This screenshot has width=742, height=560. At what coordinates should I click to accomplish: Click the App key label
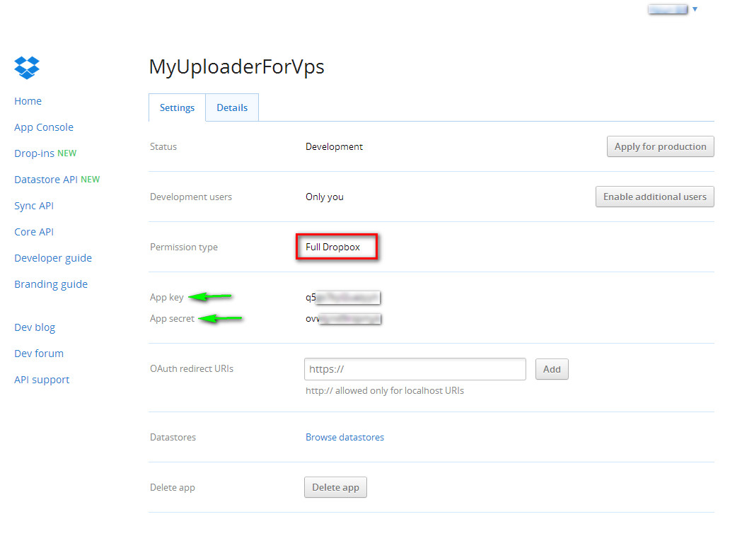pos(166,297)
